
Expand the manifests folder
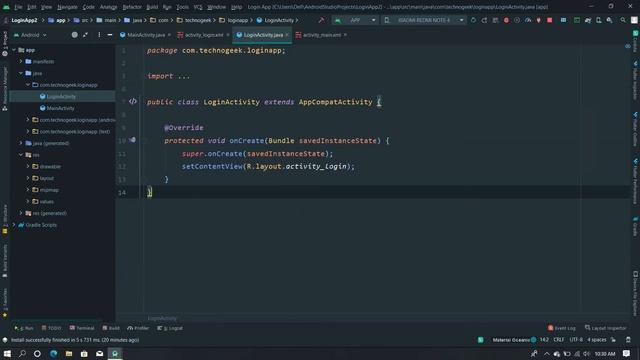click(x=21, y=61)
